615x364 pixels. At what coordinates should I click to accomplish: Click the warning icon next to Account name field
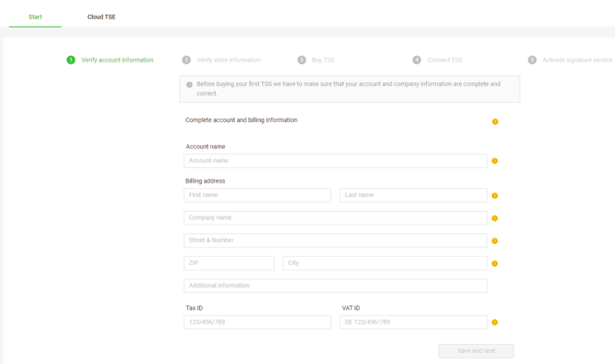(x=495, y=161)
